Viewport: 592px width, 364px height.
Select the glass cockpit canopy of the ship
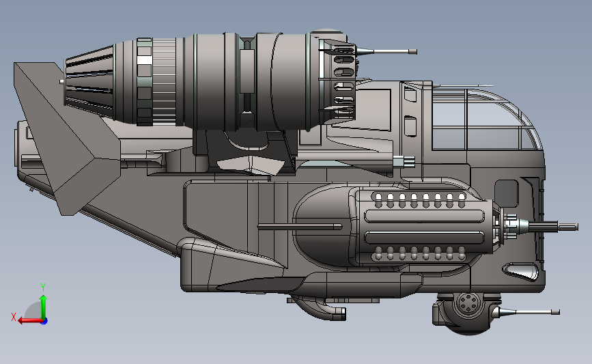click(487, 119)
